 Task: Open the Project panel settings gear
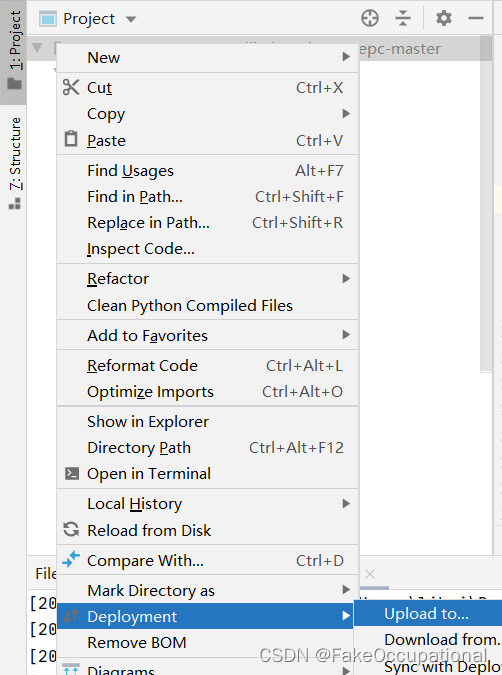(443, 19)
